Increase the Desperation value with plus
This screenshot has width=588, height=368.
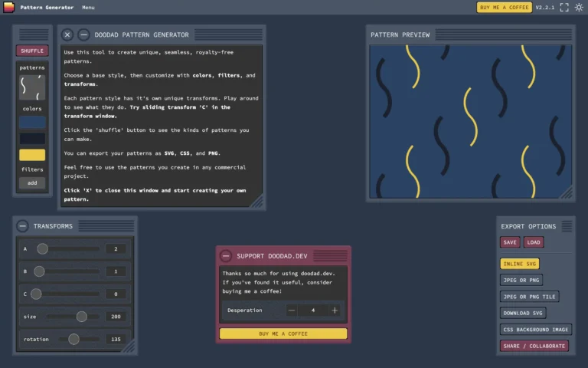click(x=335, y=310)
